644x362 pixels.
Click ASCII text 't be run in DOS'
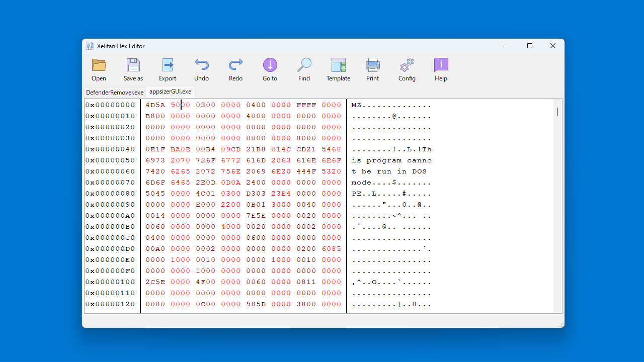pos(389,171)
